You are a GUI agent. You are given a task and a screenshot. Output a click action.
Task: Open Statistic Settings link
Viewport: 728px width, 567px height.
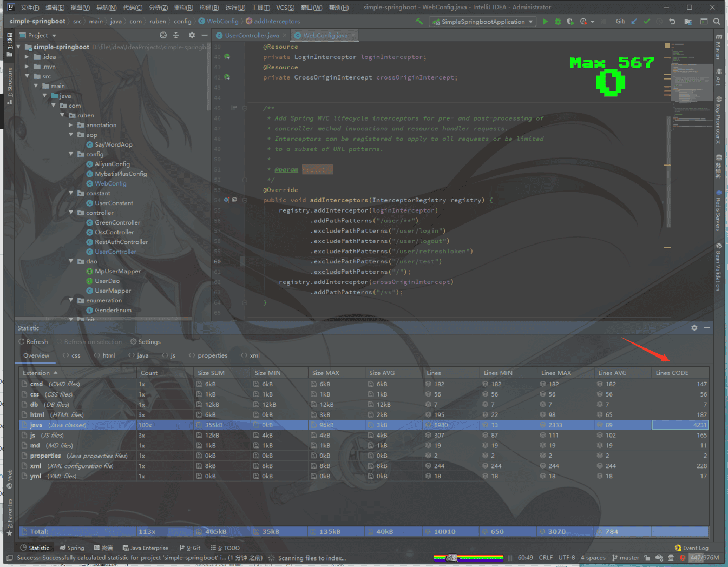(x=146, y=342)
